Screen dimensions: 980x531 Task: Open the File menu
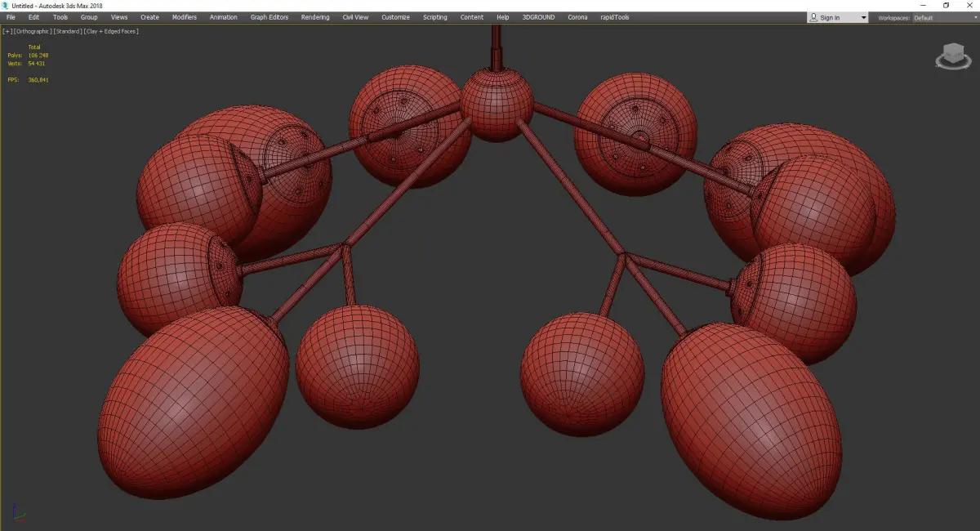click(11, 17)
